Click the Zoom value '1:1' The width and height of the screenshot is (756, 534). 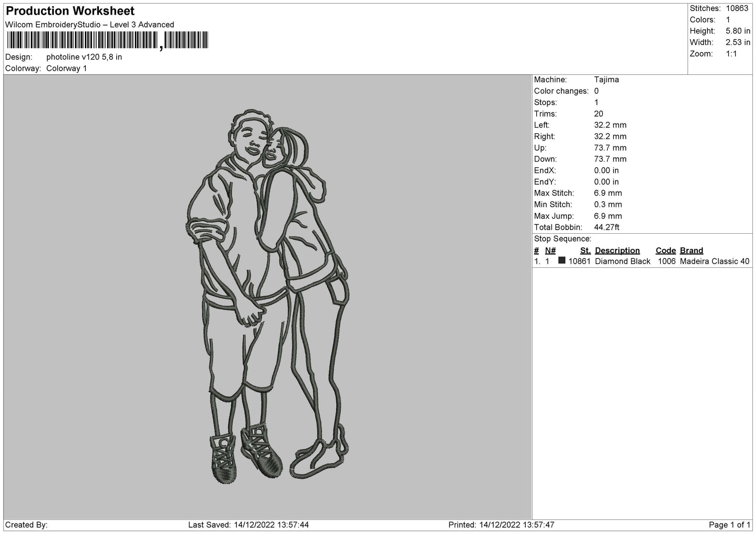(731, 54)
